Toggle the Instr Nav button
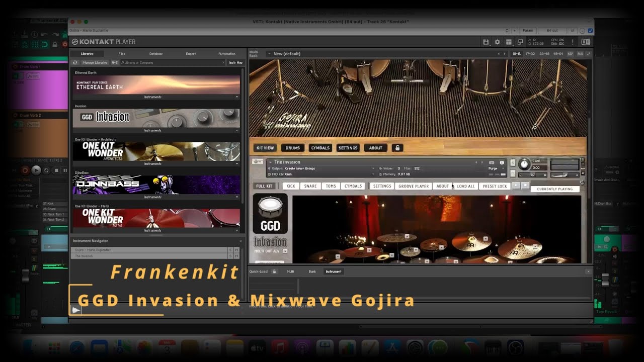Screen dimensions: 644x362 235,63
